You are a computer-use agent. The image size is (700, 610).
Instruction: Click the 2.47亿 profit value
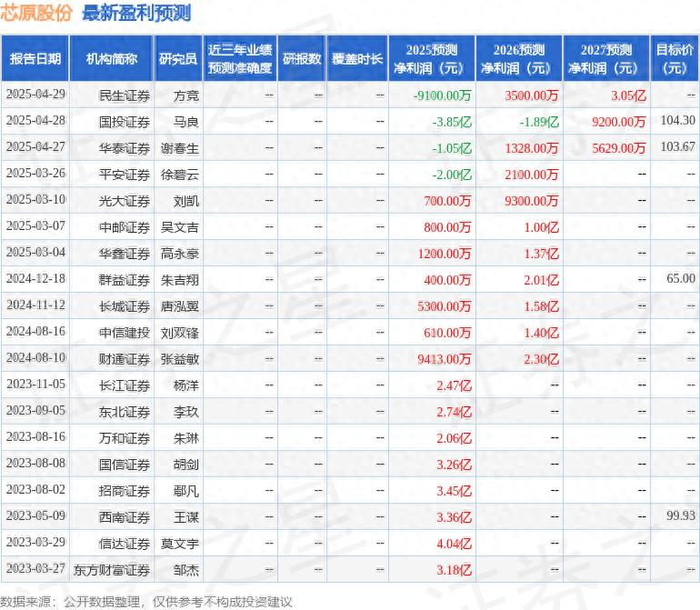[x=454, y=385]
